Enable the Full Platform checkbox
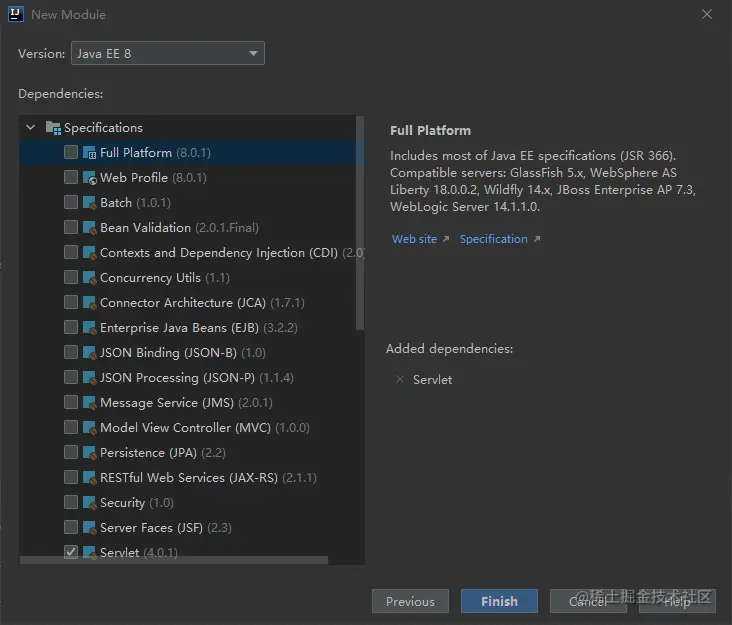Screen dimensions: 732x625 pos(71,152)
